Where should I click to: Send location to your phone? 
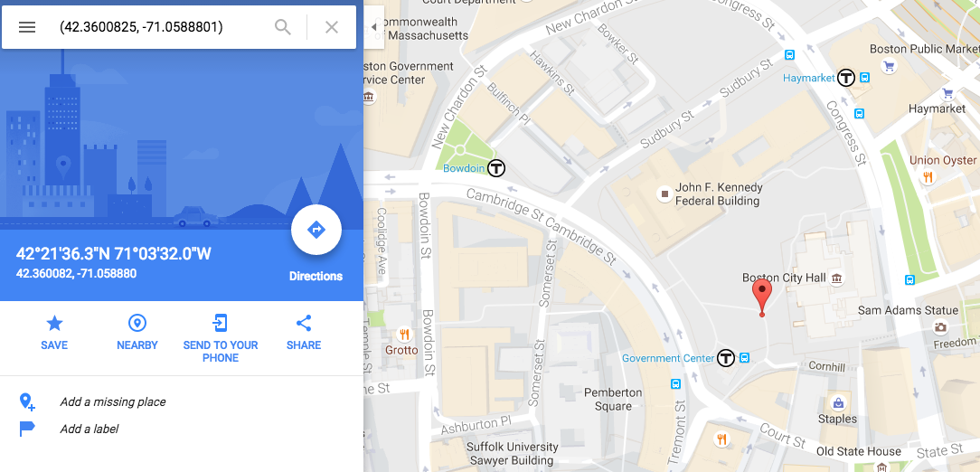[220, 338]
